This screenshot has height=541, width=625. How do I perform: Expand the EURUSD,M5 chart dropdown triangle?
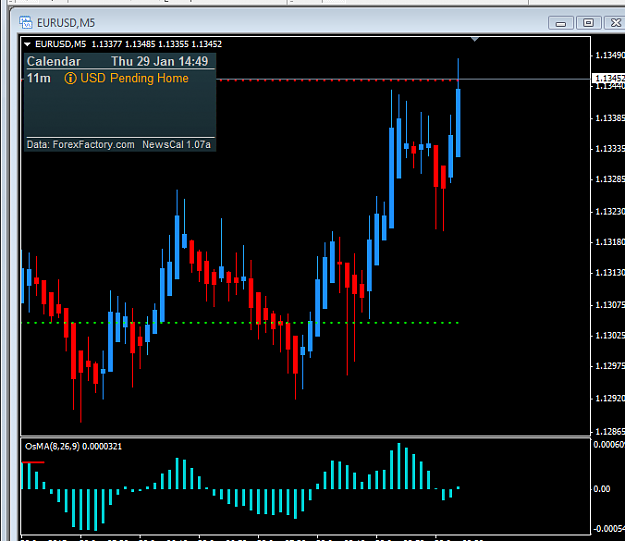click(28, 44)
